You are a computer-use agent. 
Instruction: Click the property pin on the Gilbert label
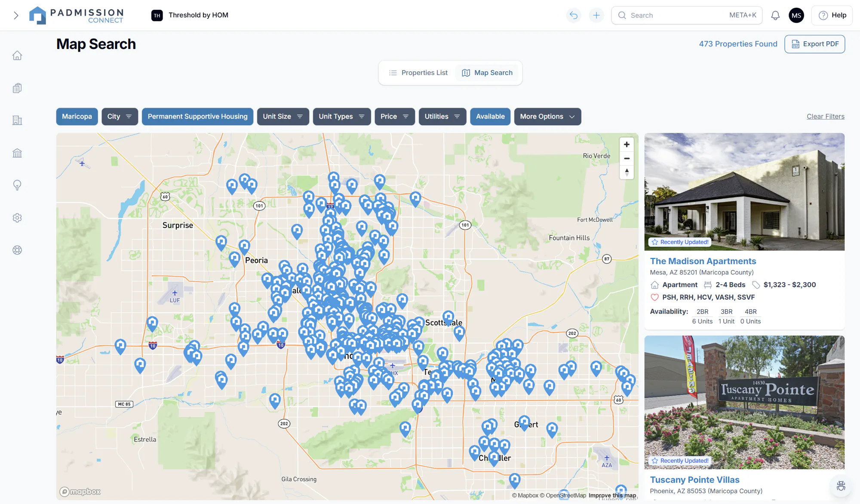[x=524, y=422]
